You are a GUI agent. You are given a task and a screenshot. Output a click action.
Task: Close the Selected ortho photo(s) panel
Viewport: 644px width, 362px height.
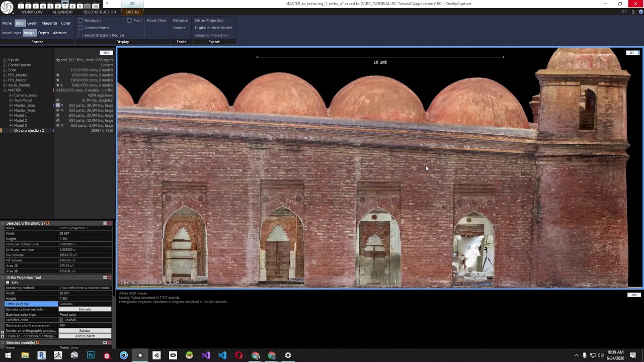pyautogui.click(x=110, y=223)
